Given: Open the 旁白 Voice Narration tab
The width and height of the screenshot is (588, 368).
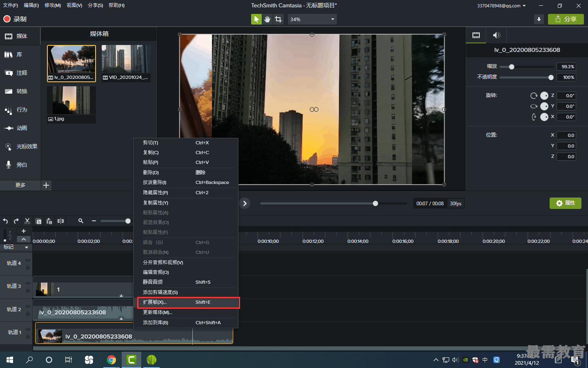Looking at the screenshot, I should tap(20, 165).
